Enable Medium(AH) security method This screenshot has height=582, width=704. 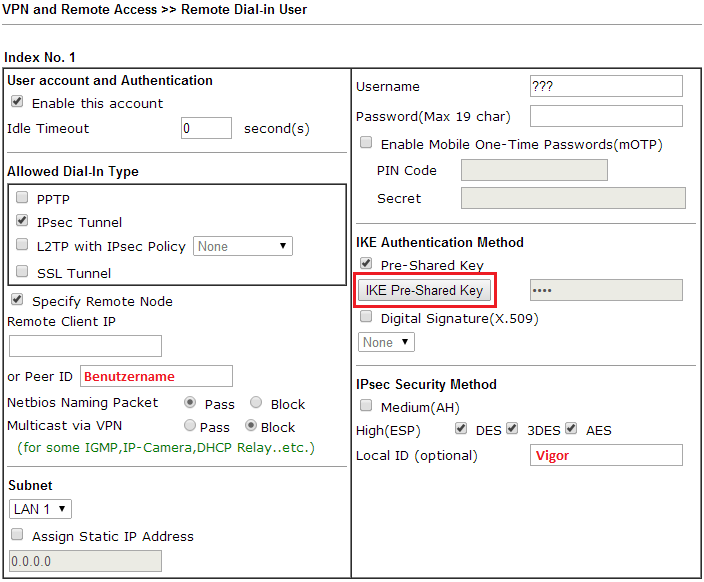[366, 406]
